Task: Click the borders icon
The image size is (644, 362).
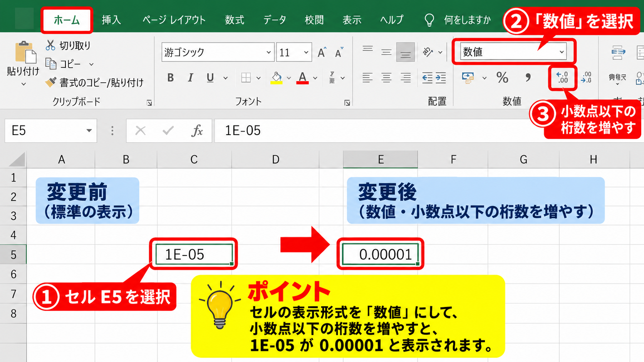Action: coord(246,78)
